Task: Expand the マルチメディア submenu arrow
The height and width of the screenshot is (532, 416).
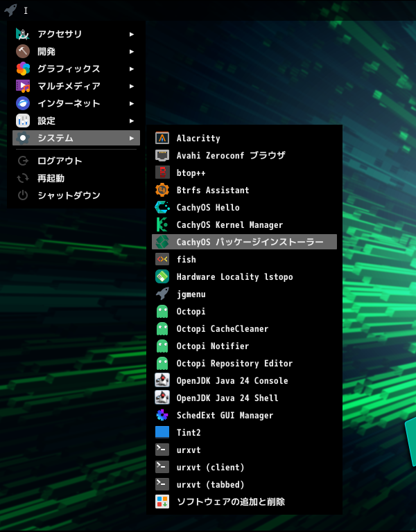Action: point(132,86)
